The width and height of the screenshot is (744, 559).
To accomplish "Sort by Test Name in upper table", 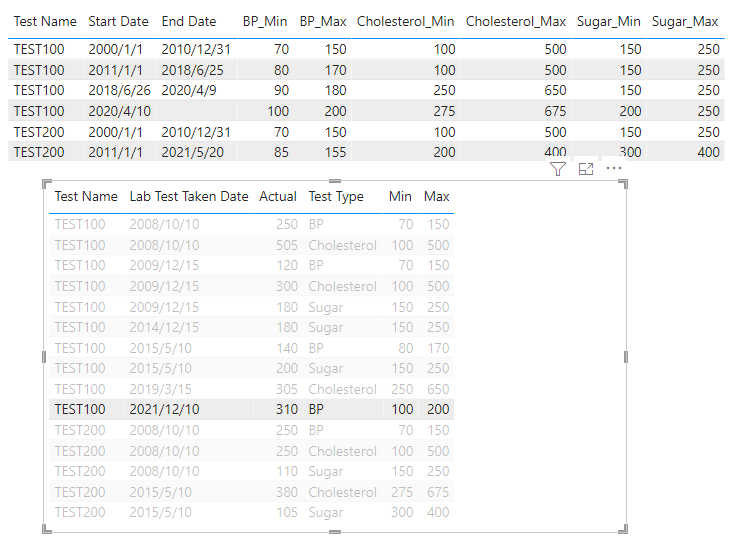I will [x=45, y=21].
